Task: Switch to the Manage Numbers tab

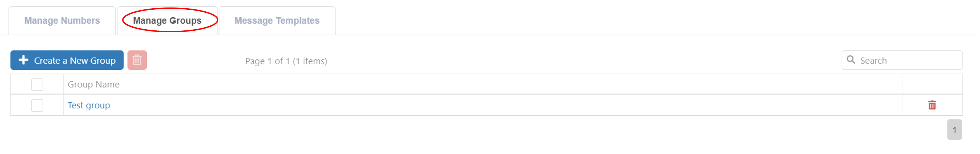Action: [x=62, y=20]
